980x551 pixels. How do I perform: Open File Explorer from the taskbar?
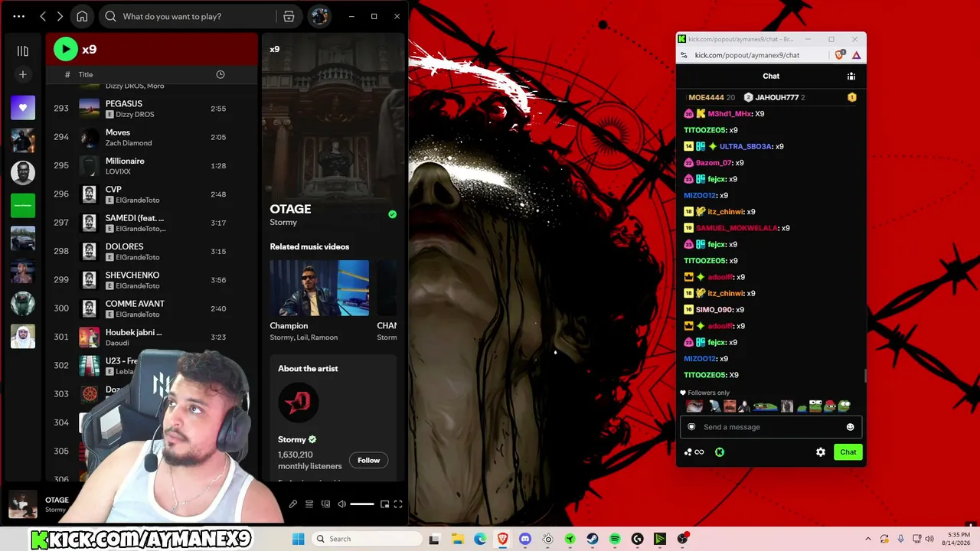(457, 539)
